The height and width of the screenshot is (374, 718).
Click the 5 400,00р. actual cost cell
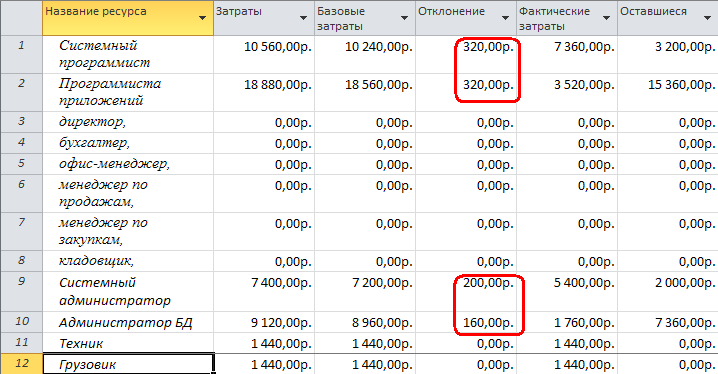[567, 292]
